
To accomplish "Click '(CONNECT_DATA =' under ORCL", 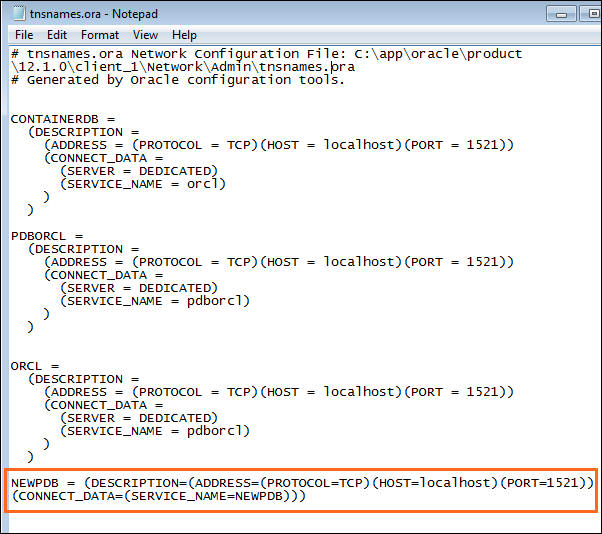I will (104, 405).
